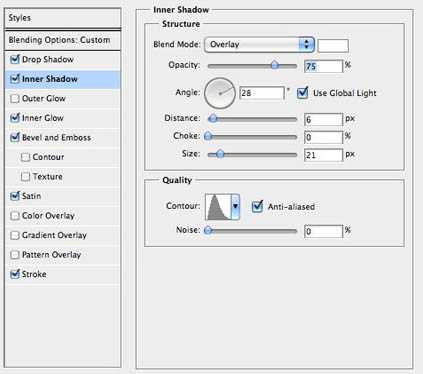
Task: Disable the Drop Shadow checkbox
Action: click(x=15, y=59)
